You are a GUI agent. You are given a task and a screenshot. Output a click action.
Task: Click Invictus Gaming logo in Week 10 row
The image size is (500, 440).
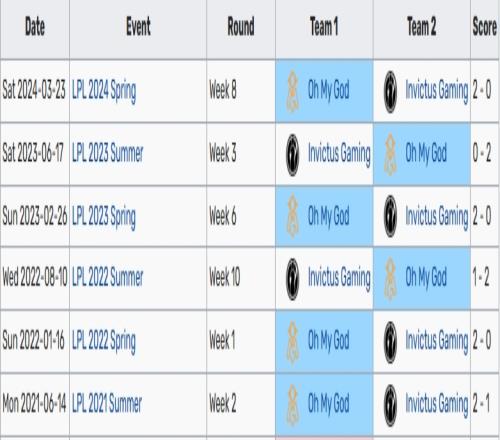[293, 279]
